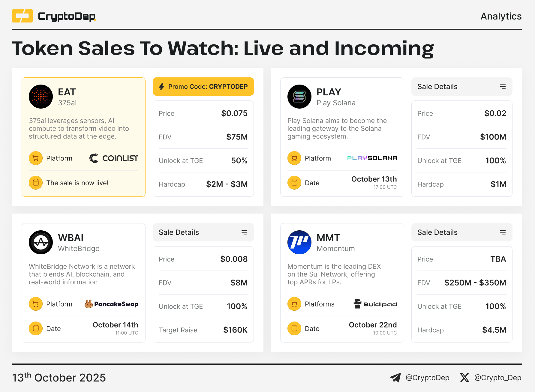This screenshot has height=392, width=535.
Task: Open the @CryptoDep Telegram handle link
Action: 427,378
